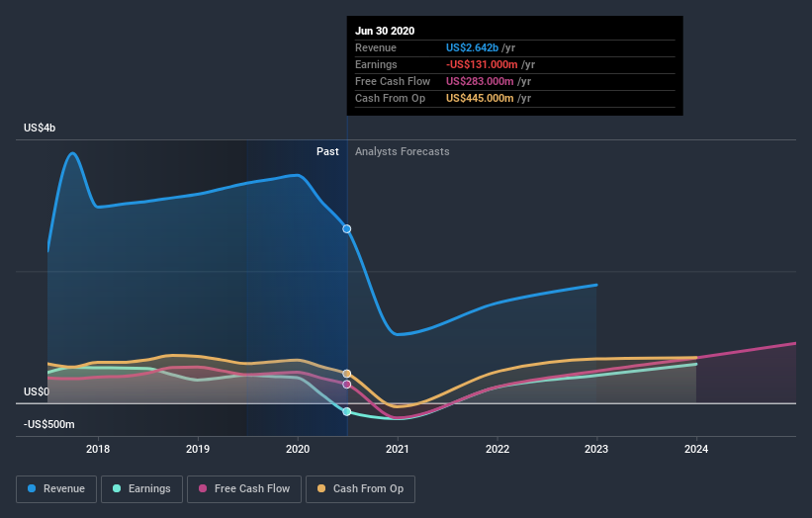Viewport: 812px width, 518px height.
Task: Click the Earnings teal data point marker
Action: [347, 412]
